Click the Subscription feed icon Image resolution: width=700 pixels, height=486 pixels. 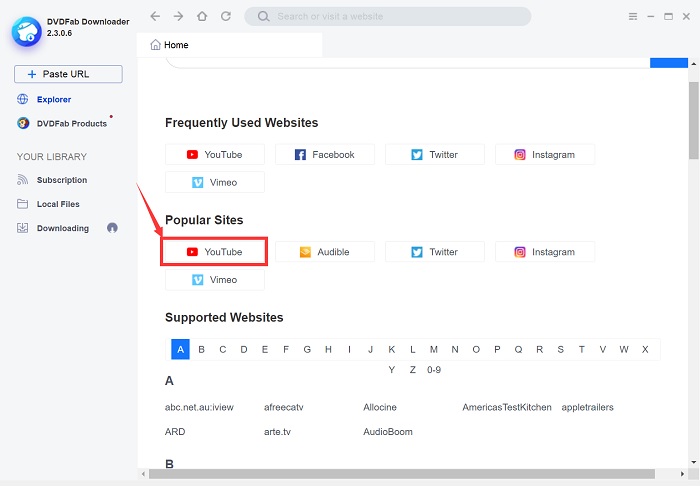22,180
